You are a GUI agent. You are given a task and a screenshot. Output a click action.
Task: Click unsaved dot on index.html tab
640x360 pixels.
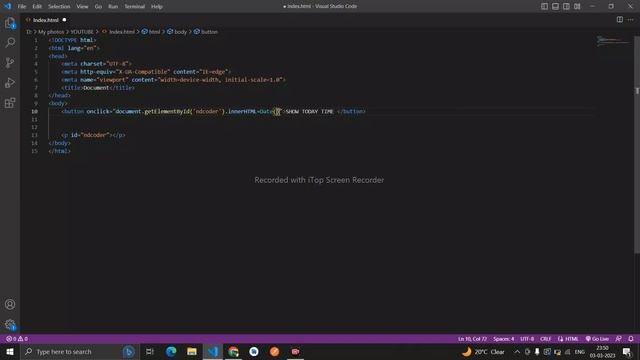tap(64, 20)
